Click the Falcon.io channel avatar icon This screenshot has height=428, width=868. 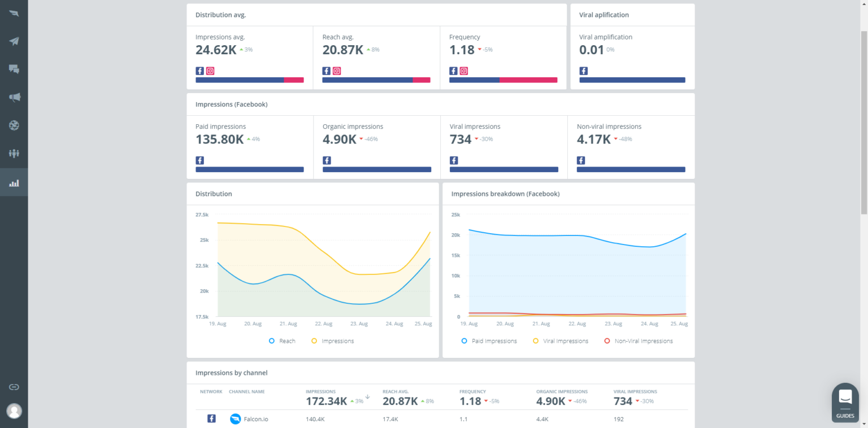click(x=235, y=419)
